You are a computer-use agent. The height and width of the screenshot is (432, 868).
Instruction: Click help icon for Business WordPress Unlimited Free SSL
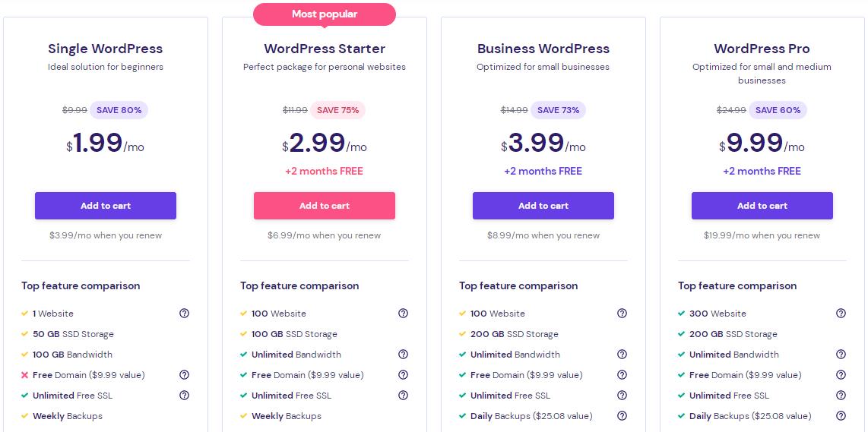point(622,396)
